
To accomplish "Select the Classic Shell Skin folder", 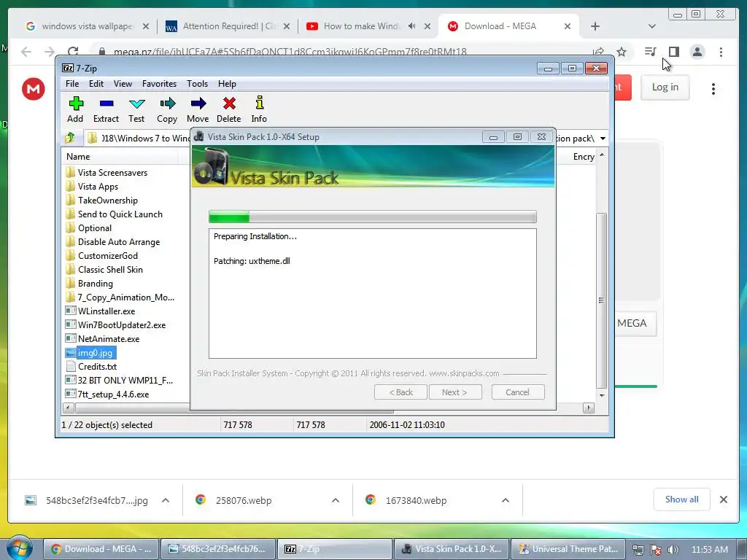I will 110,270.
